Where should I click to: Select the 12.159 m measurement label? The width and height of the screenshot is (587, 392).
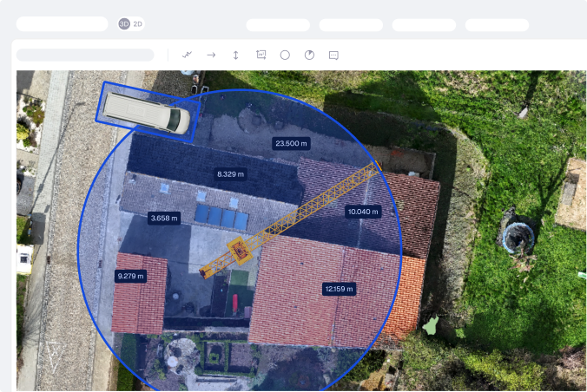[x=340, y=289]
